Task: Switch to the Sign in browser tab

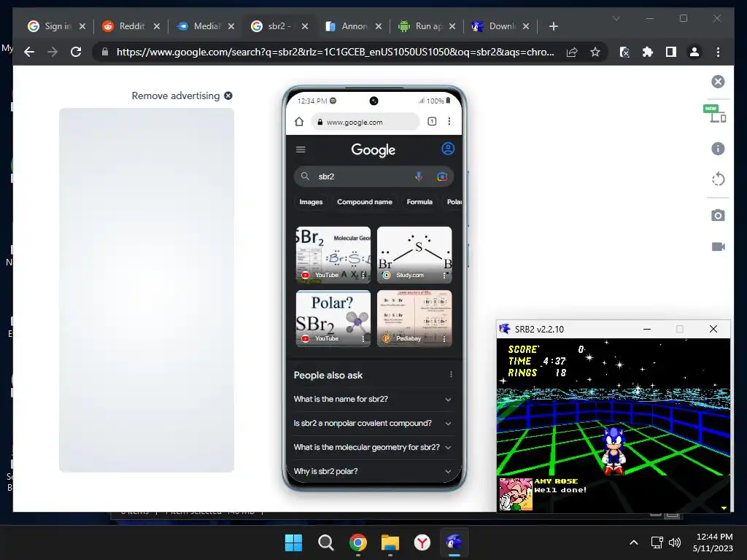Action: (x=57, y=26)
